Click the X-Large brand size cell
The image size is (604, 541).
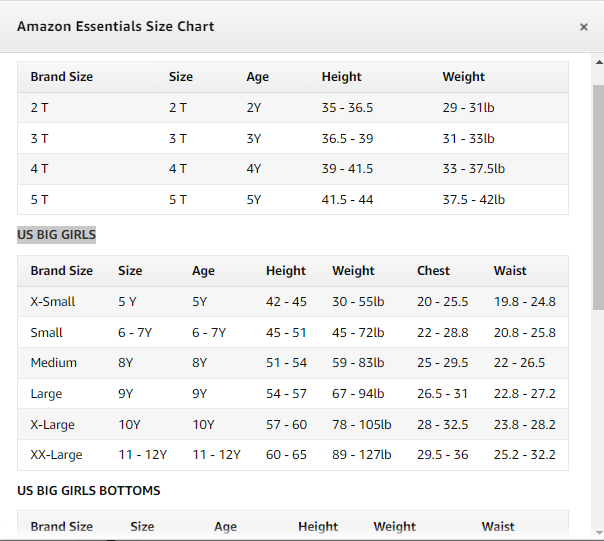(x=52, y=425)
